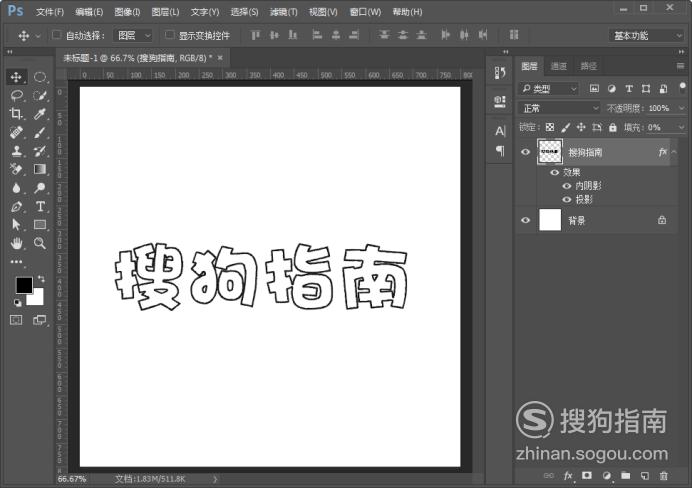Open the 图像(I) menu
This screenshot has height=488, width=692.
click(x=127, y=12)
